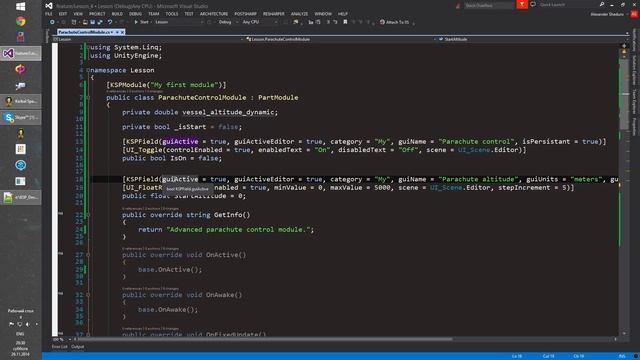This screenshot has height=360, width=640.
Task: Collapse the GetInfo method block
Action: click(x=88, y=215)
